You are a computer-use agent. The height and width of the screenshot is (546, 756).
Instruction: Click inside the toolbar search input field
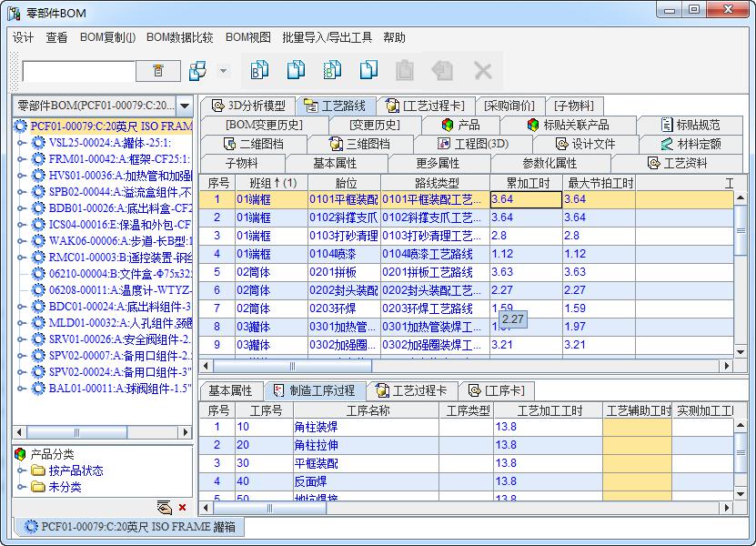[x=78, y=71]
